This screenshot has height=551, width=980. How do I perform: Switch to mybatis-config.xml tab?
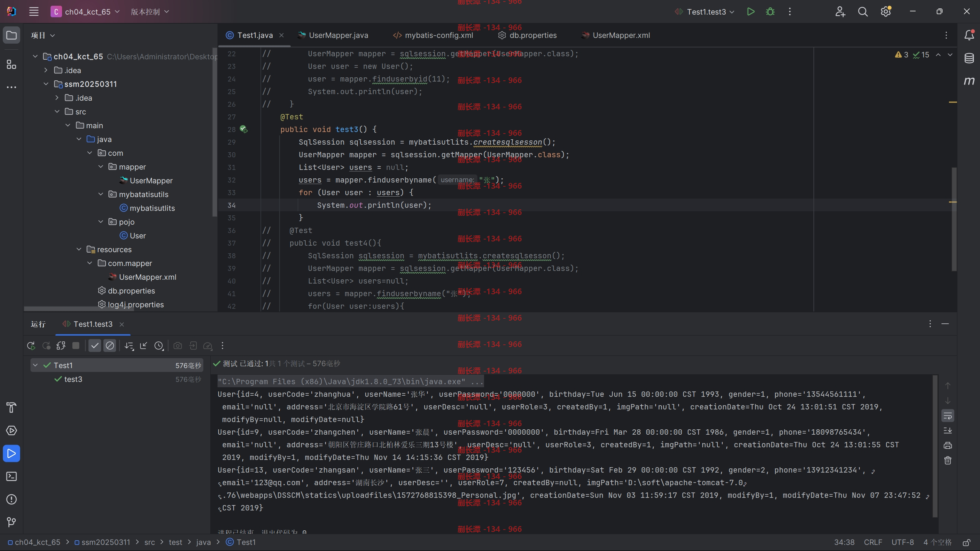pos(433,35)
